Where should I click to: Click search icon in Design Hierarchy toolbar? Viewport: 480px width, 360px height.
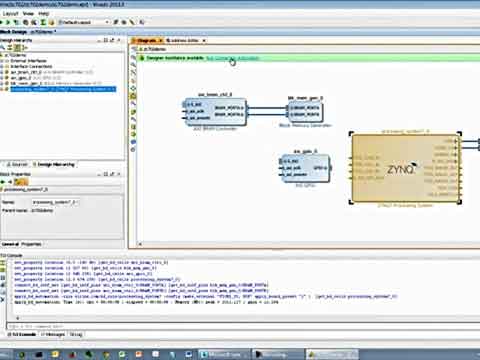point(2,48)
